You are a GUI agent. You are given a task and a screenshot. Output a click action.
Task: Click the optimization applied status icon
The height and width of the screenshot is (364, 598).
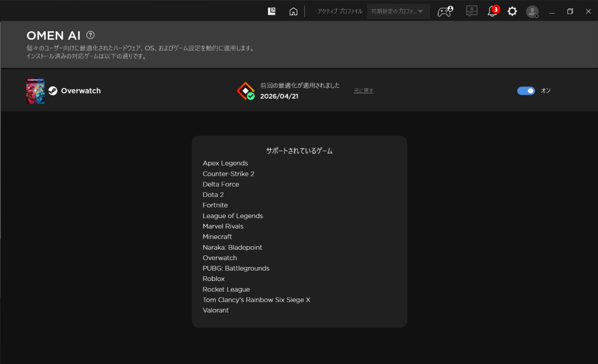pyautogui.click(x=246, y=91)
